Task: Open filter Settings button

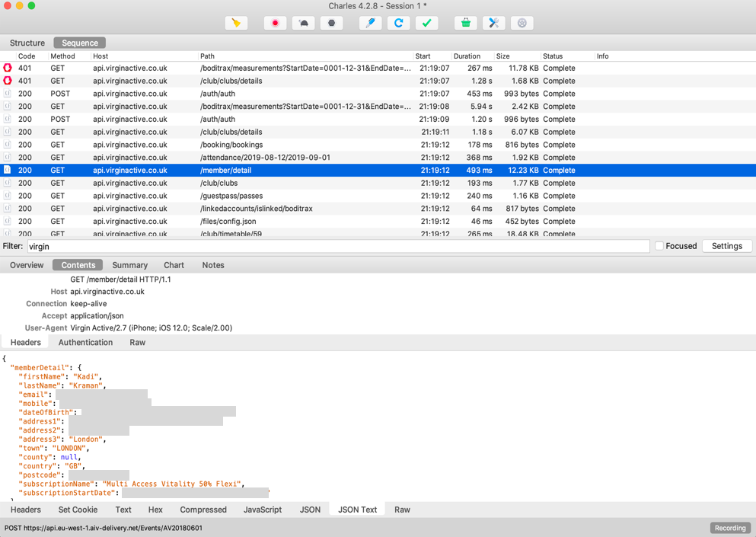Action: pyautogui.click(x=727, y=246)
